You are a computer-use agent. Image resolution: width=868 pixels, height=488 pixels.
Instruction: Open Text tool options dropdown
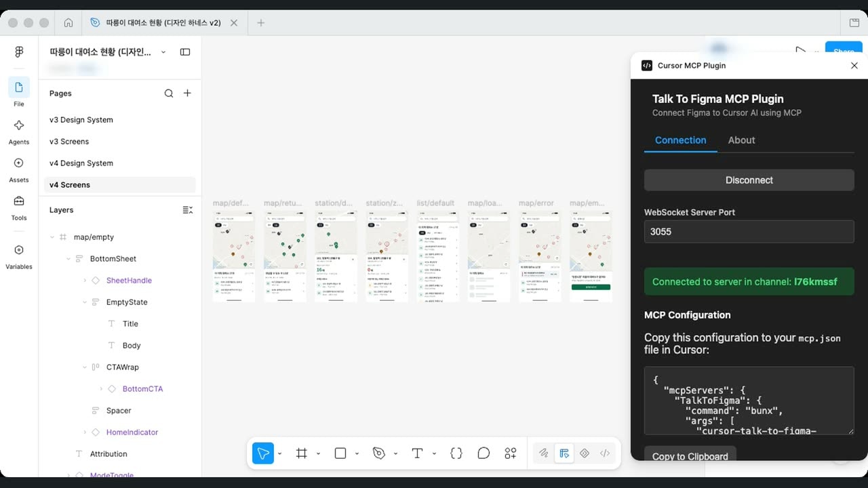coord(434,453)
